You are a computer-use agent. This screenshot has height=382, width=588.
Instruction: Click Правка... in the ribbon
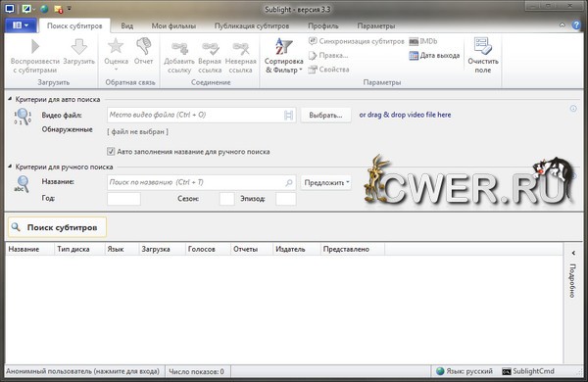coord(328,56)
